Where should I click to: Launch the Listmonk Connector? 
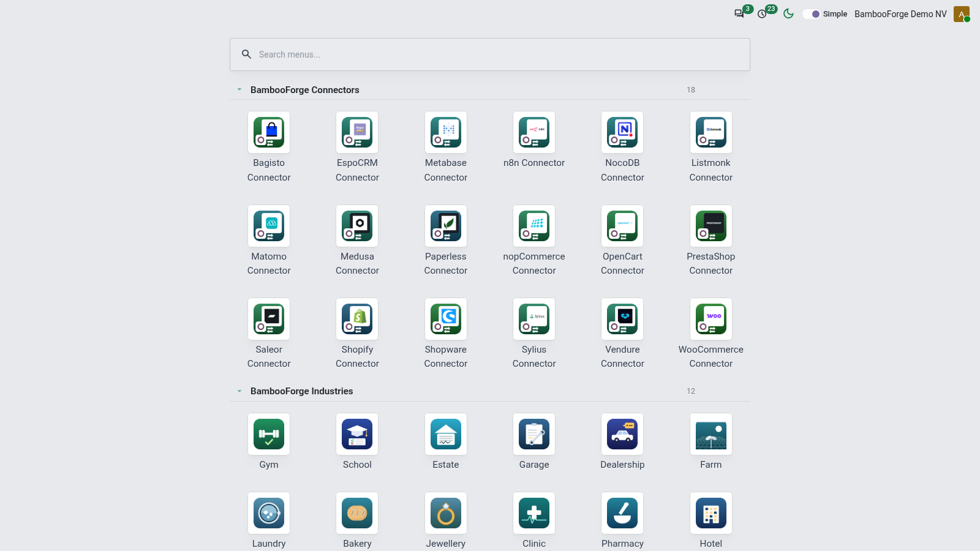tap(711, 132)
